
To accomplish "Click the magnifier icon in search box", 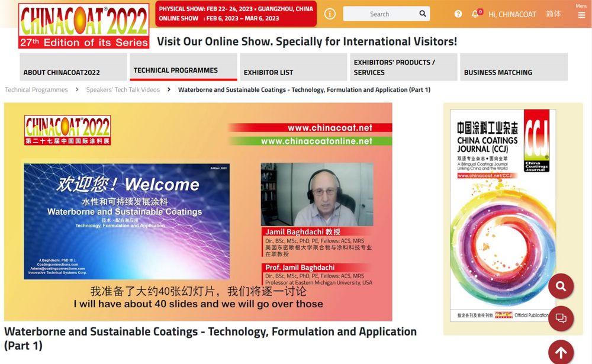I will pos(423,14).
